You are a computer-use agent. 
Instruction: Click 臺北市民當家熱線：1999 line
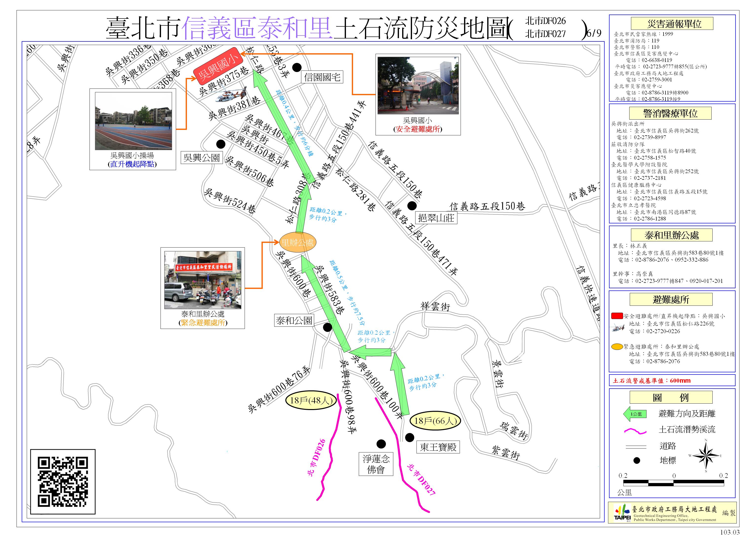coord(643,34)
